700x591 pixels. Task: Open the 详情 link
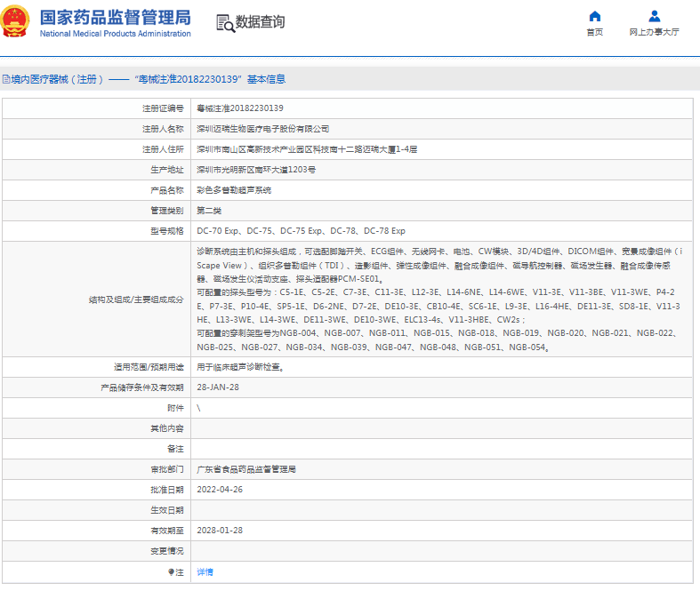[x=205, y=572]
